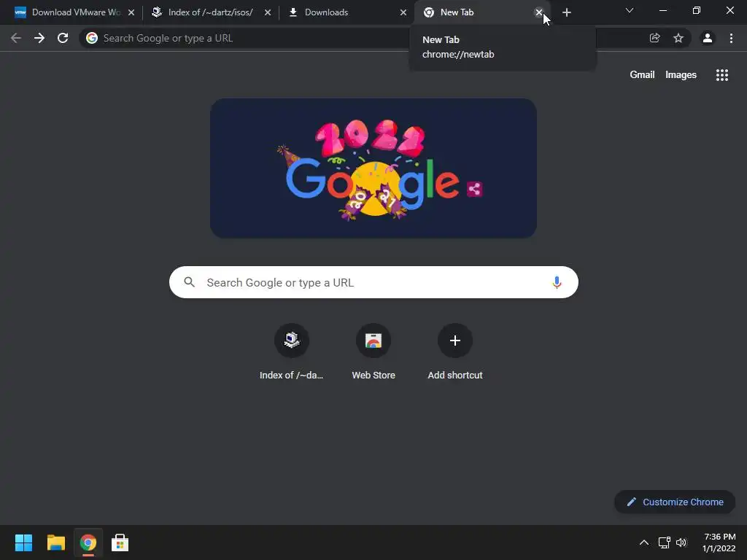Close the Download VMware tab
747x560 pixels.
coord(131,12)
